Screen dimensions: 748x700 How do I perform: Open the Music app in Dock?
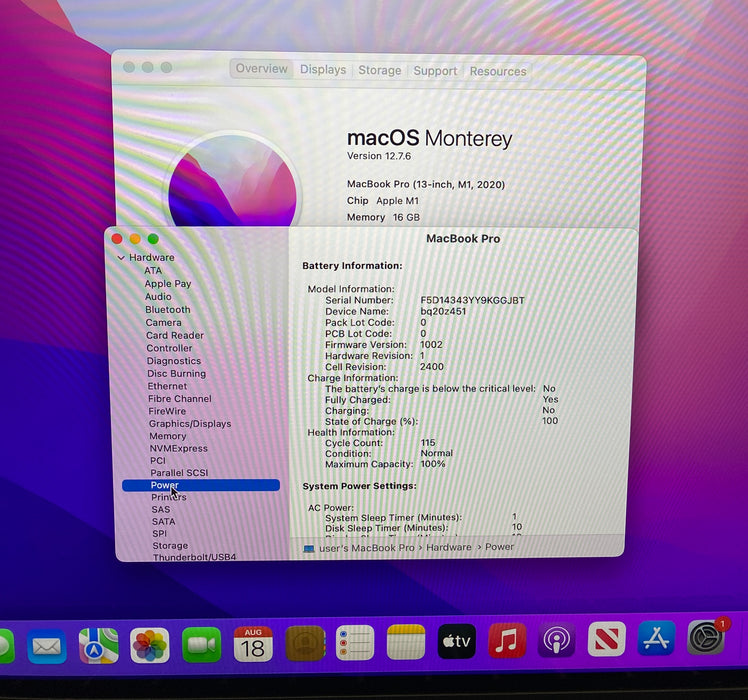click(507, 640)
